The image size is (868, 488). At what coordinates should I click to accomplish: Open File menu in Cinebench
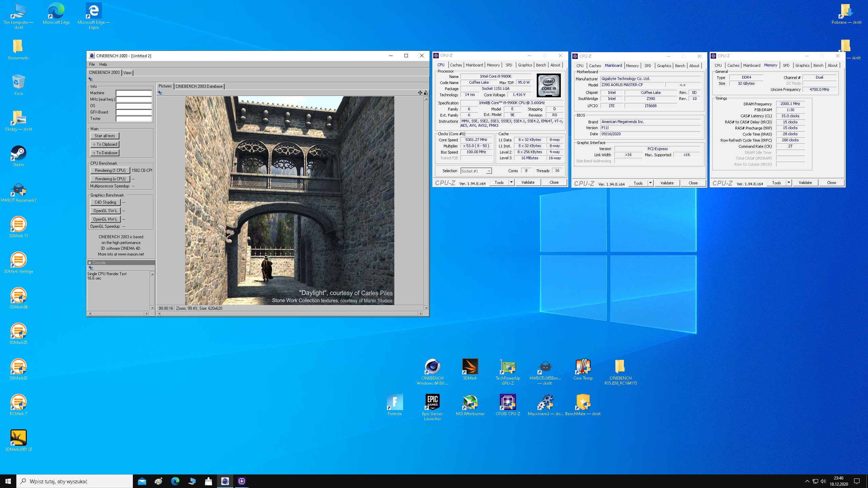pos(92,64)
